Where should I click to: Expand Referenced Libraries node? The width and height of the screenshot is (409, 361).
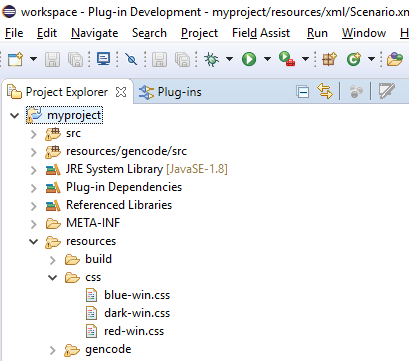(33, 206)
